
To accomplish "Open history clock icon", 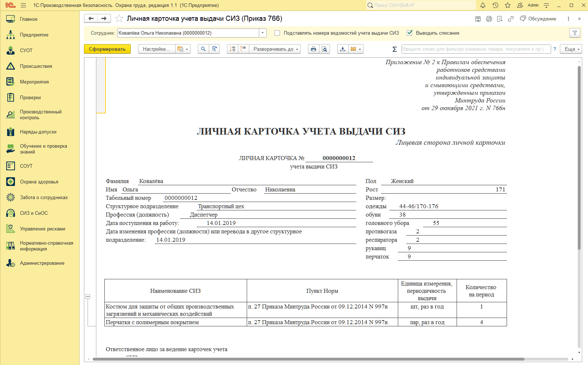I will click(495, 5).
